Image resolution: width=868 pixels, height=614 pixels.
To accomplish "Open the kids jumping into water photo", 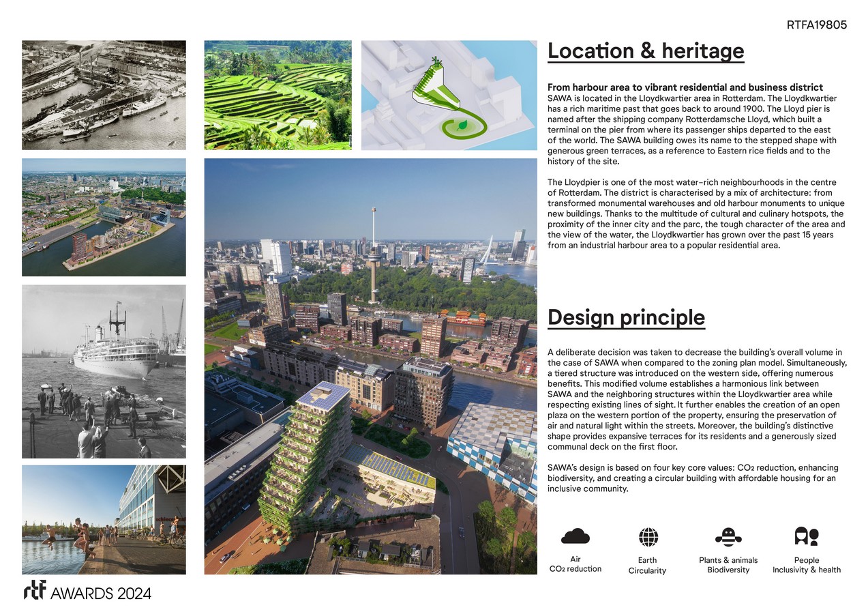I will [104, 519].
